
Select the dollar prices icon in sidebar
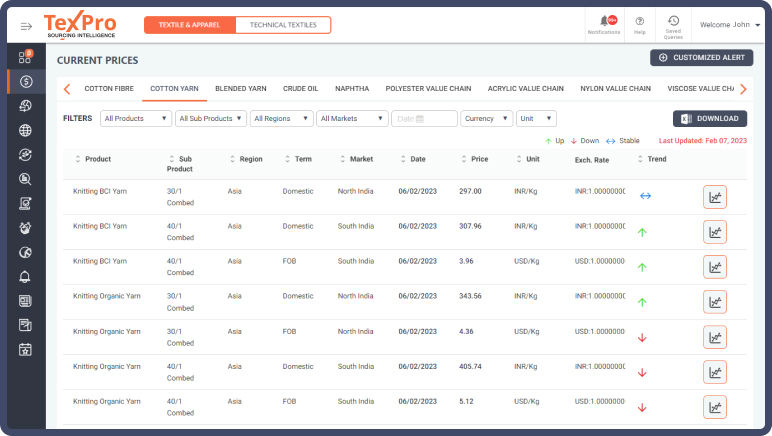tap(25, 82)
